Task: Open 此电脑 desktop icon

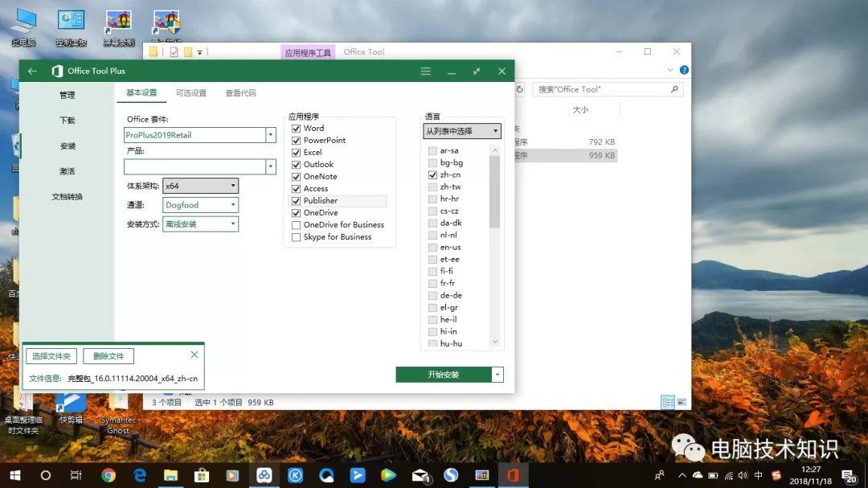Action: click(x=23, y=27)
